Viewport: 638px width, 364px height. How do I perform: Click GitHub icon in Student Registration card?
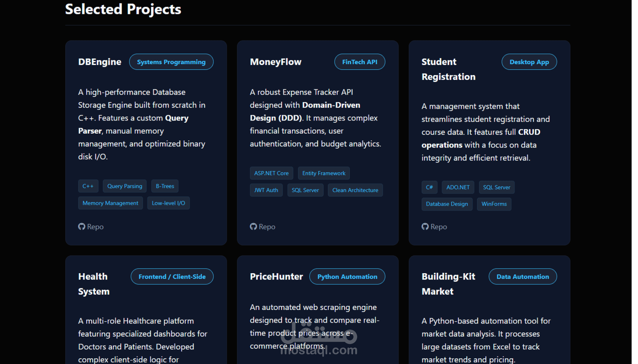coord(425,227)
